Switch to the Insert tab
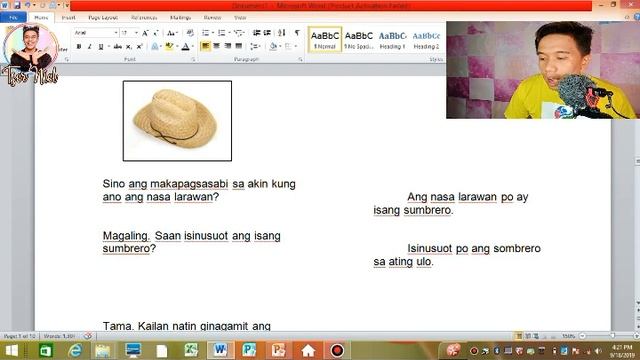The image size is (640, 360). 68,18
